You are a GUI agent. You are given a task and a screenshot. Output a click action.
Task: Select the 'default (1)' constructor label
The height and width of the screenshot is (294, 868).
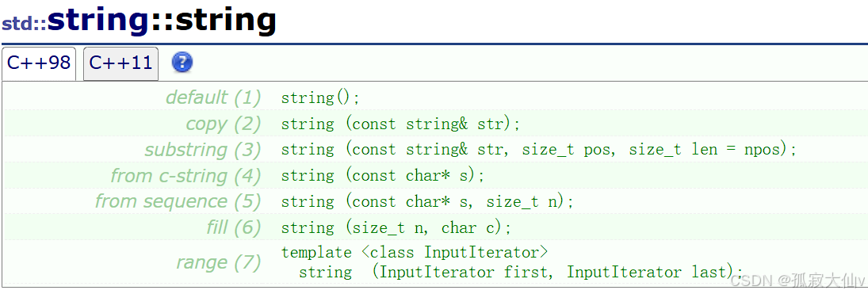click(x=213, y=98)
